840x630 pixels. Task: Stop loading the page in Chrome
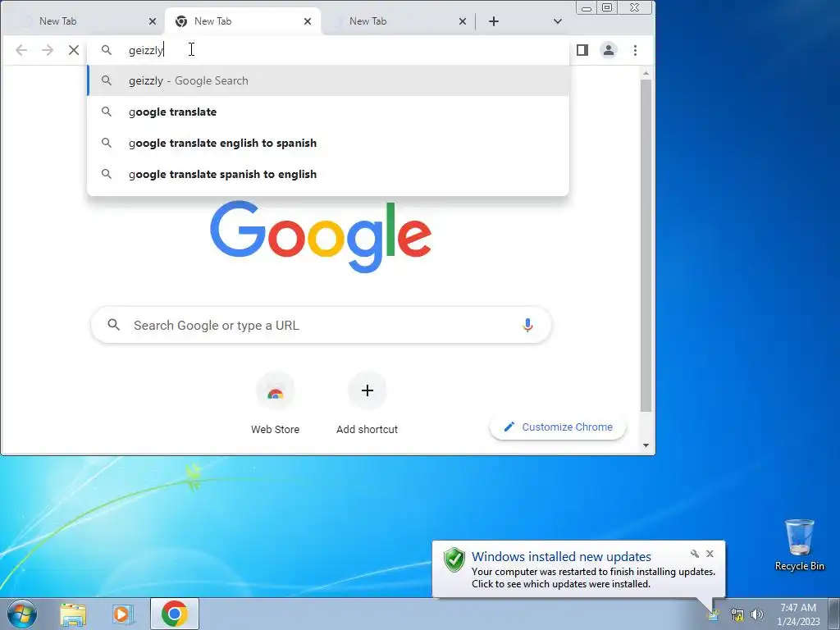point(74,50)
